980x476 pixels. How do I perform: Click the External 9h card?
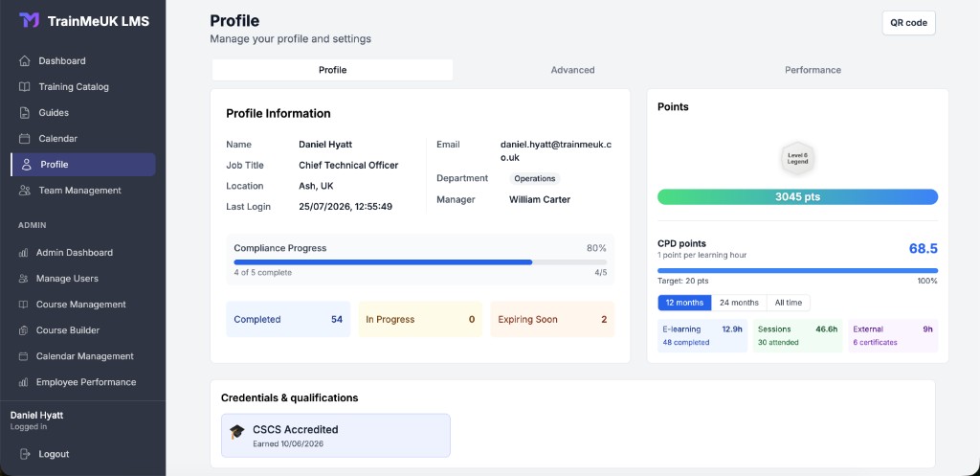point(893,335)
